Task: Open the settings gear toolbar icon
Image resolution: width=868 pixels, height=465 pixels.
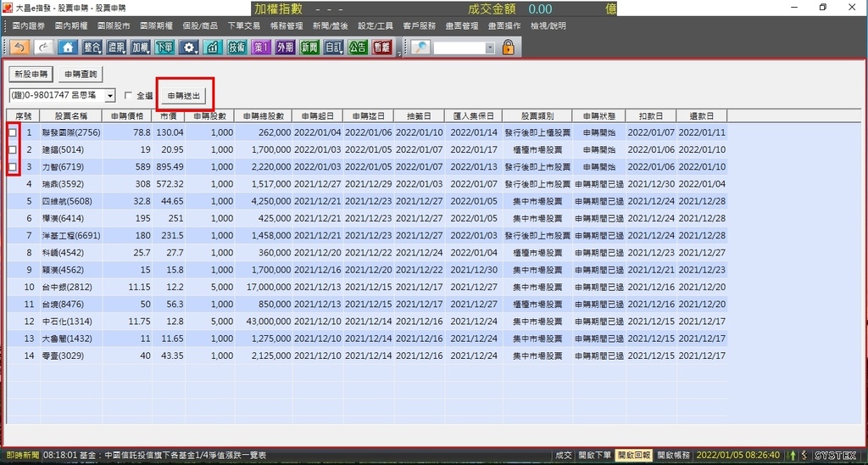Action: pyautogui.click(x=189, y=48)
